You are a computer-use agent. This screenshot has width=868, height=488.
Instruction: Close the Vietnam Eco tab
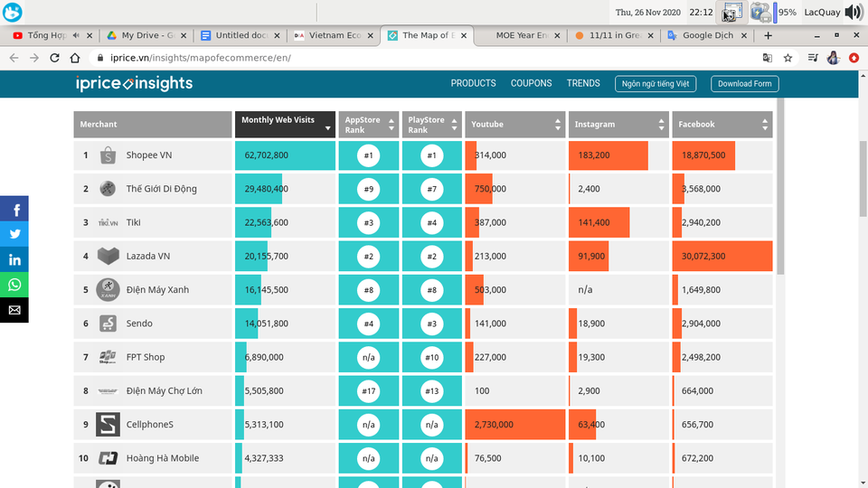pos(371,35)
